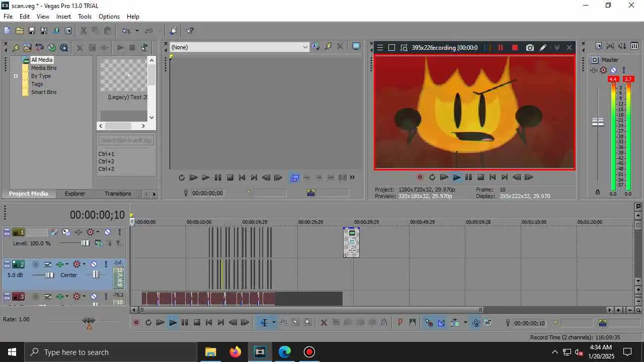Open Project Properties from the top toolbar
Image resolution: width=644 pixels, height=362 pixels.
[68, 31]
